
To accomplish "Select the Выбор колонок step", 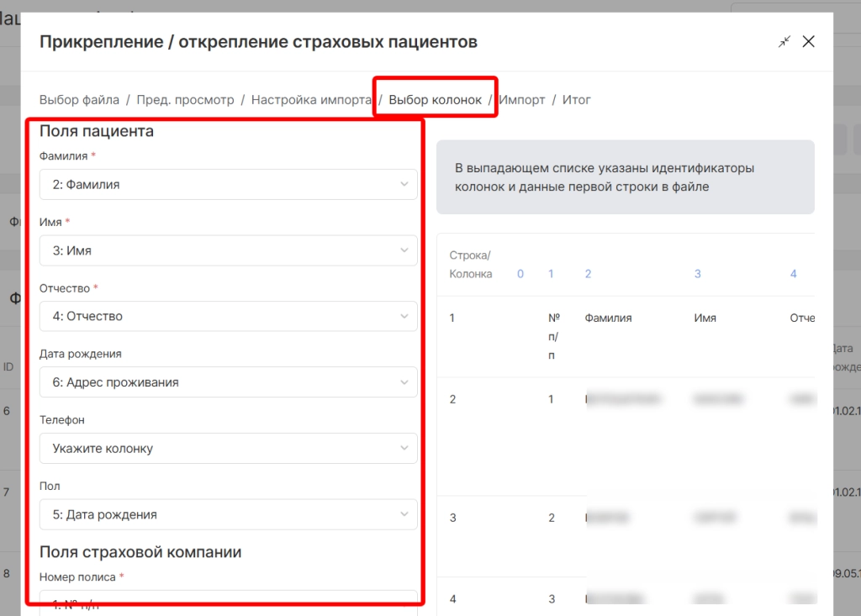I will (x=435, y=100).
